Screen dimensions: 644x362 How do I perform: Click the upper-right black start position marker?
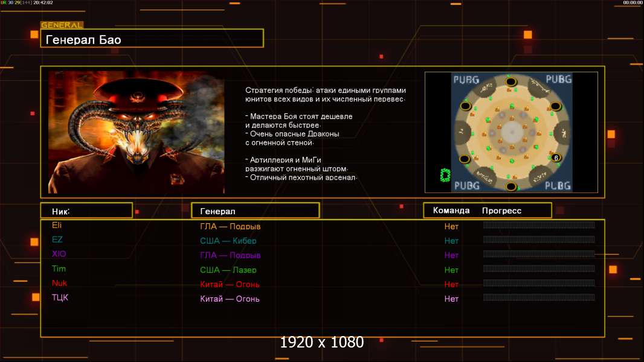(555, 106)
